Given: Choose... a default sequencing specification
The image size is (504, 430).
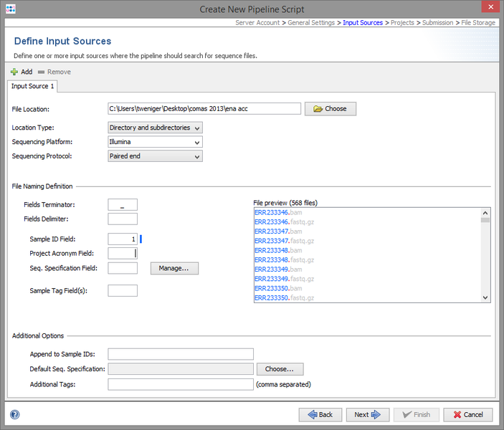Looking at the screenshot, I should (280, 369).
